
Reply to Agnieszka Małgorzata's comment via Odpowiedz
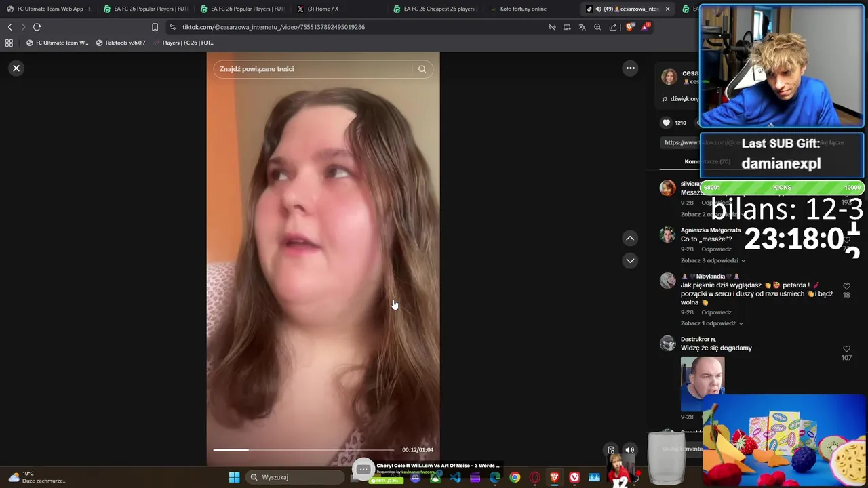[x=716, y=249]
